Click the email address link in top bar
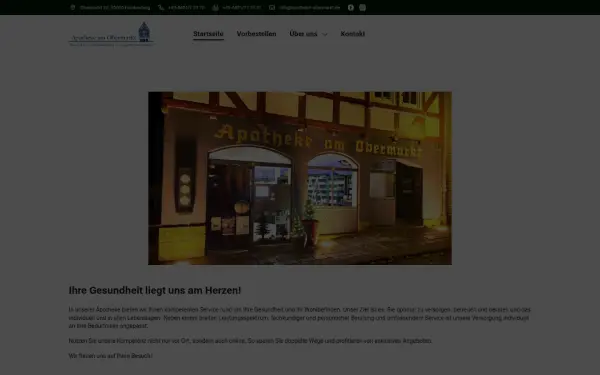Viewport: 600px width, 375px height. [x=309, y=7]
